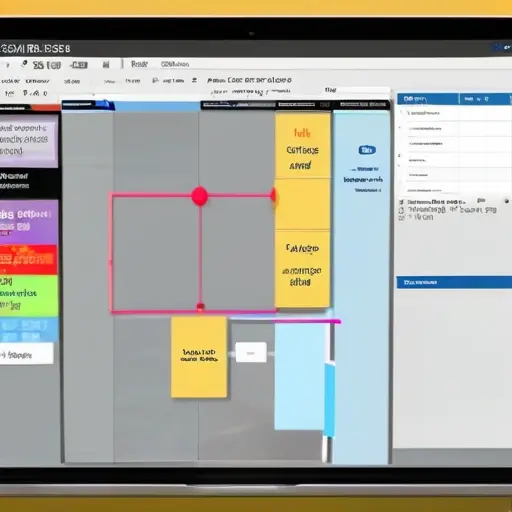
Task: Switch to the second blue tab in right panel
Action: tap(485, 99)
